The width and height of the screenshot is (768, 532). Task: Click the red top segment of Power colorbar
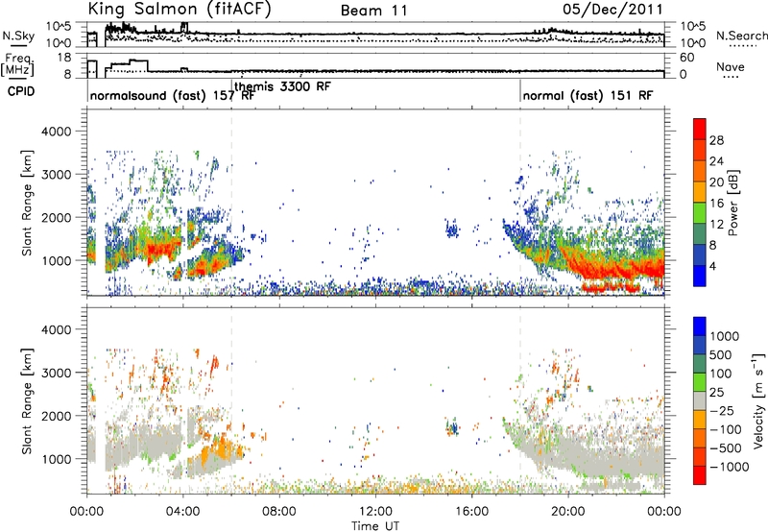[700, 129]
